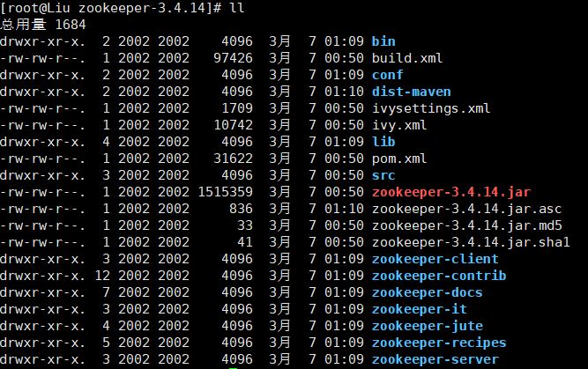Viewport: 588px width, 369px height.
Task: Click the file size 31622
Action: click(234, 159)
